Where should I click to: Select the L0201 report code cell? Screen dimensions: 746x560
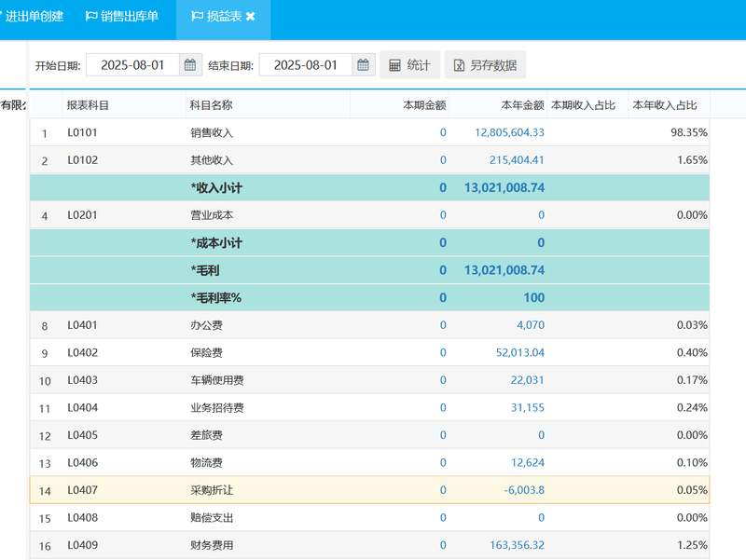tap(82, 215)
